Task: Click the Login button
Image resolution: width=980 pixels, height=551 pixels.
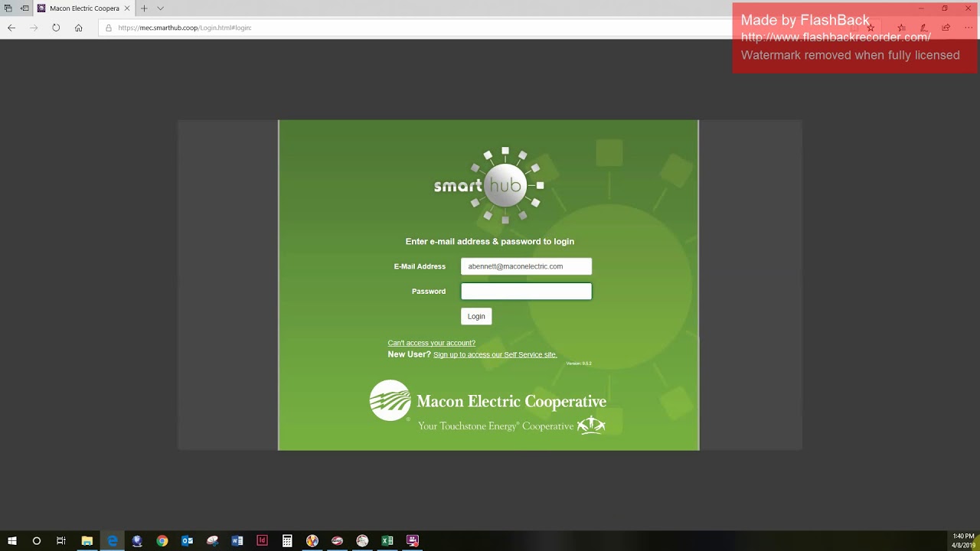Action: (476, 316)
